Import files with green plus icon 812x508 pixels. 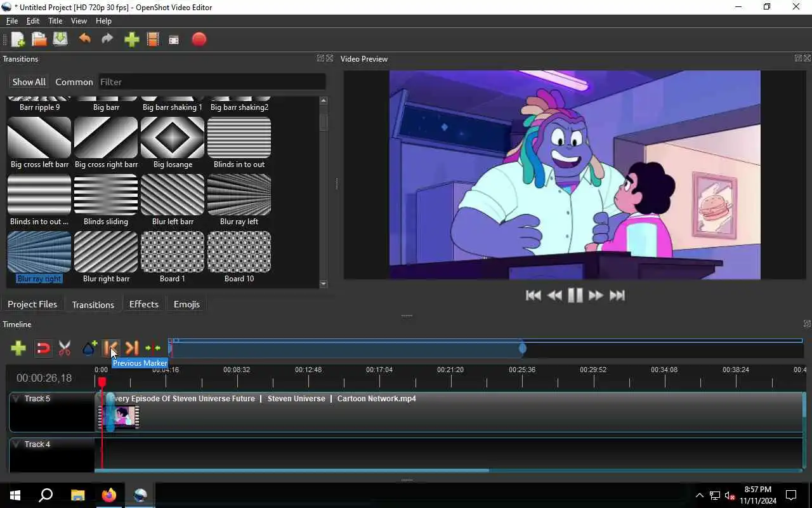pyautogui.click(x=131, y=39)
